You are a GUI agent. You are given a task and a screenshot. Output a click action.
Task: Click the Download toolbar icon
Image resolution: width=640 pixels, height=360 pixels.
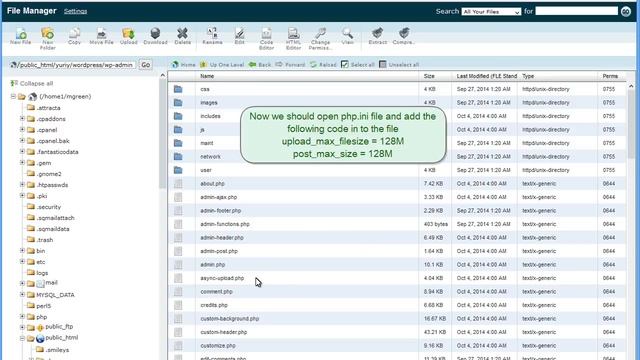[x=155, y=36]
